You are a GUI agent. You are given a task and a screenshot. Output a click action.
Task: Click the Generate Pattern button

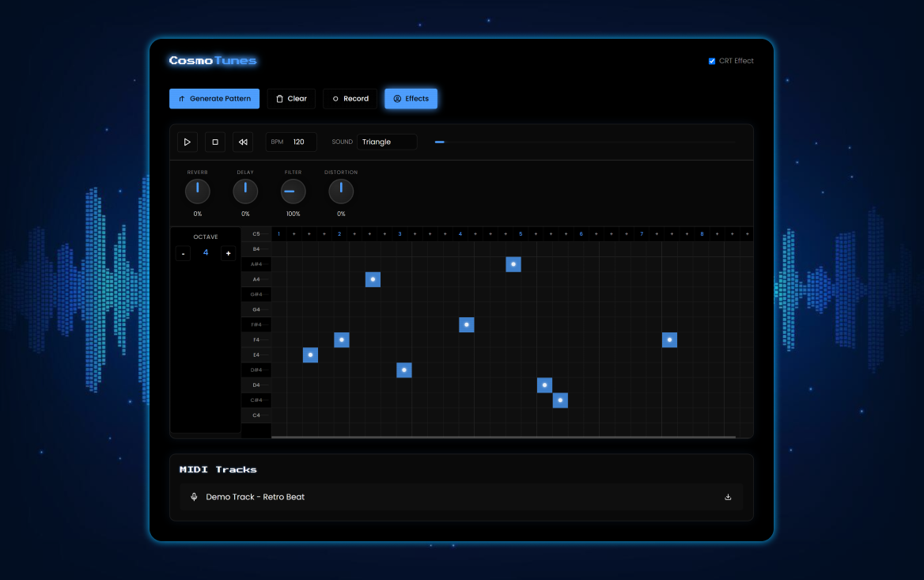click(214, 99)
